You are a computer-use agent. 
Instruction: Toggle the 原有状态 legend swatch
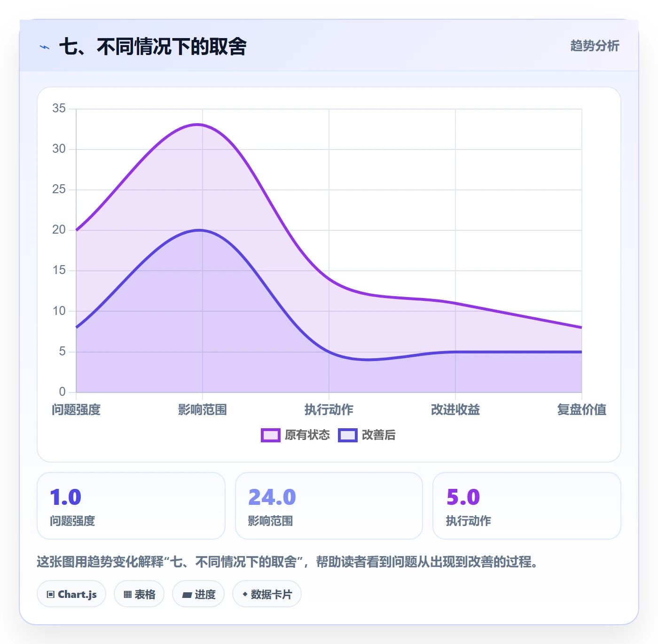270,435
